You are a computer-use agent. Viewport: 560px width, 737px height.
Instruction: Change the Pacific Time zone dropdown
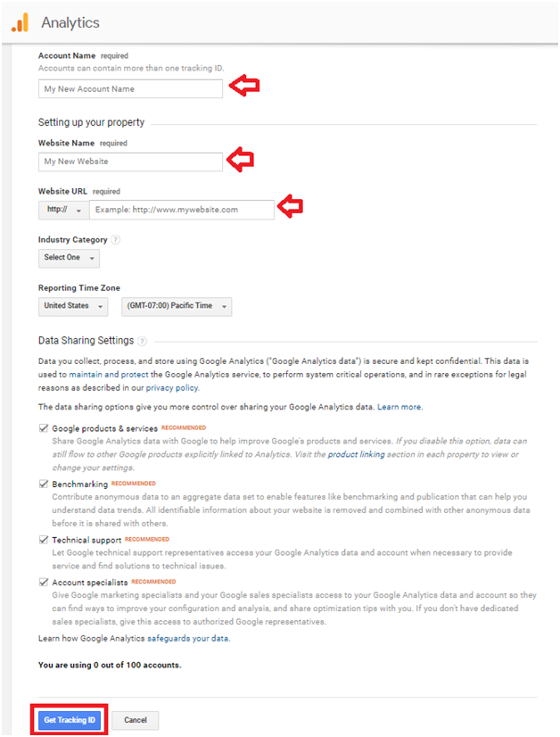pos(177,306)
